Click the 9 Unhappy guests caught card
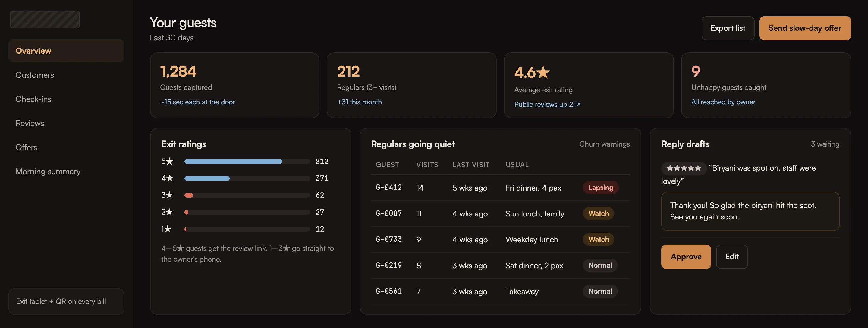 (766, 85)
